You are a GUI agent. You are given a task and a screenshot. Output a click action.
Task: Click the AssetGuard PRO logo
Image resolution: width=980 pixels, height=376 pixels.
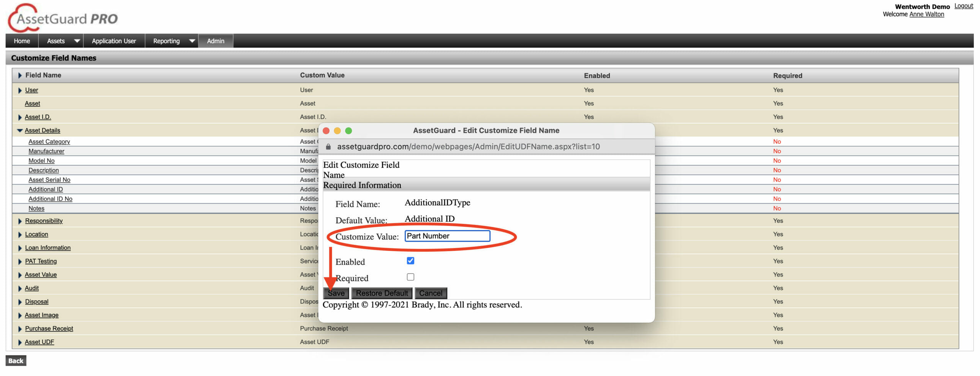click(x=63, y=18)
